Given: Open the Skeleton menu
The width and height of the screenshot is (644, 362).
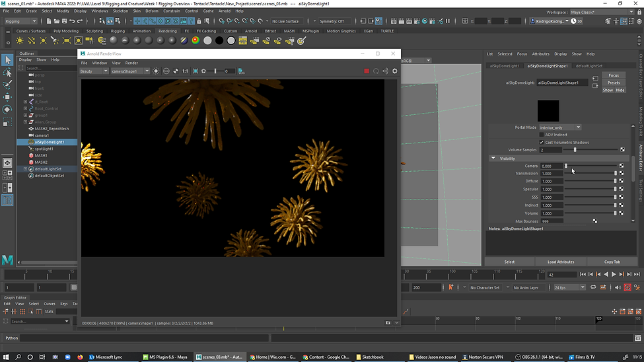Looking at the screenshot, I should 120,11.
